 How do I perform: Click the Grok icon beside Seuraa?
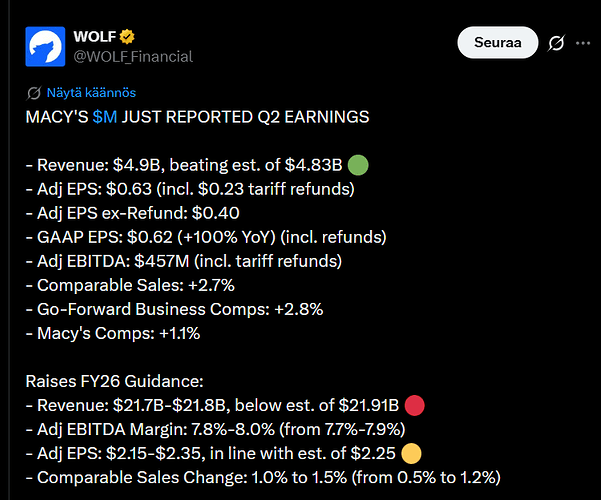click(x=556, y=43)
